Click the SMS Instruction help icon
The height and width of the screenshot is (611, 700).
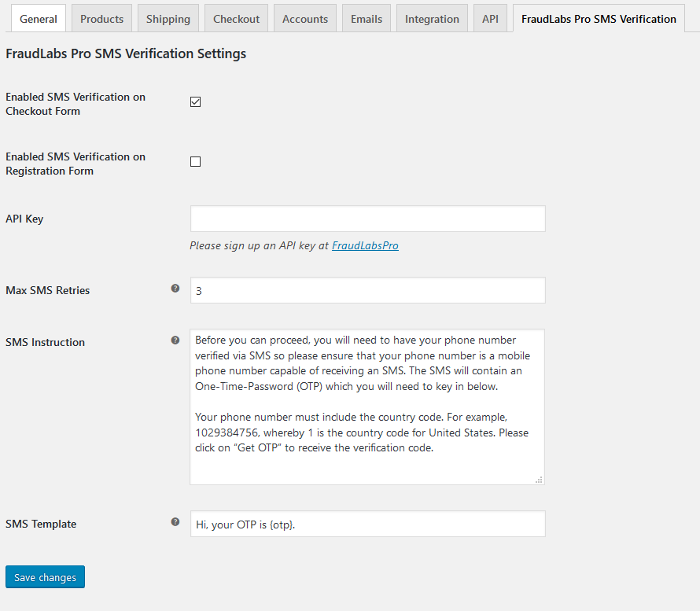175,340
